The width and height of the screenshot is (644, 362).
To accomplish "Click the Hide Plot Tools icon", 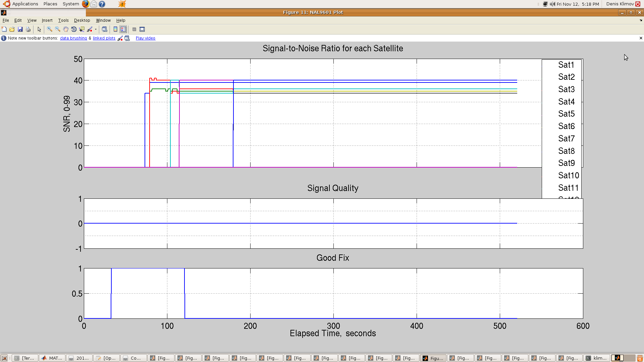I will 134,29.
